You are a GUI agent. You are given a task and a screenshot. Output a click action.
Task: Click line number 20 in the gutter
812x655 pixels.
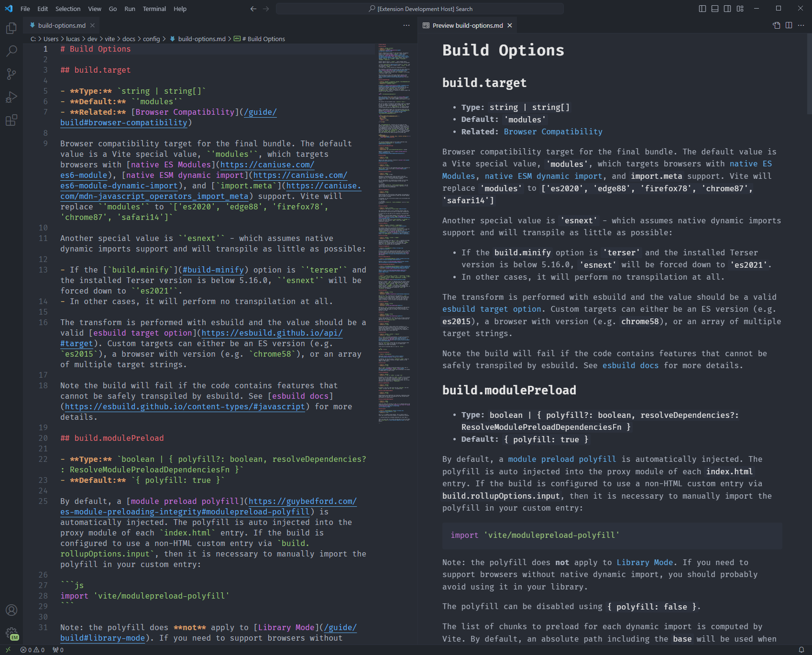43,438
